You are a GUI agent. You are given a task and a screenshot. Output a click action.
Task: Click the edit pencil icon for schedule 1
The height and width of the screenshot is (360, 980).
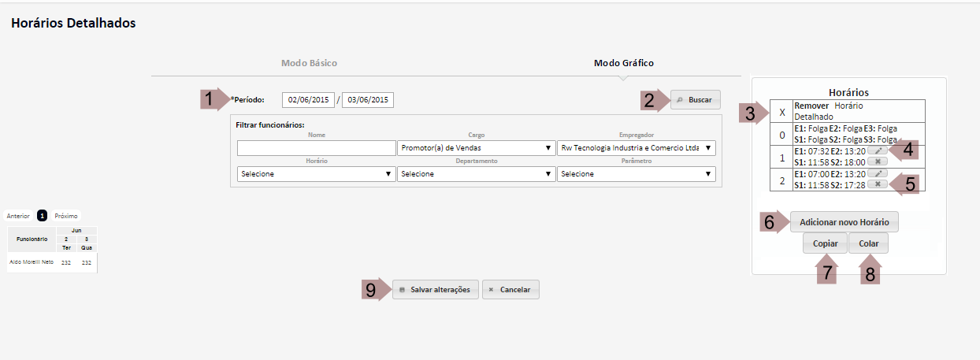pos(878,150)
